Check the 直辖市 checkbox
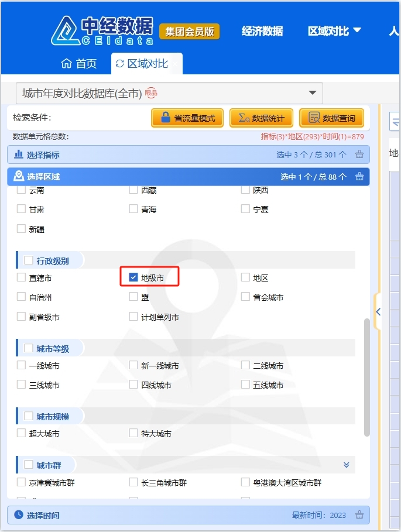Viewport: 401px width, 532px height. coord(22,277)
